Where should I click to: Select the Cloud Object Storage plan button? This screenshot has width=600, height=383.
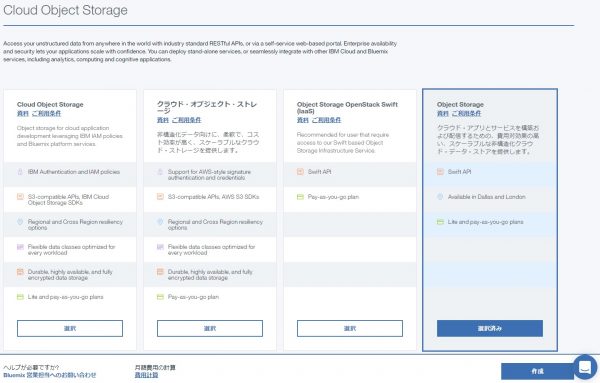[70, 328]
